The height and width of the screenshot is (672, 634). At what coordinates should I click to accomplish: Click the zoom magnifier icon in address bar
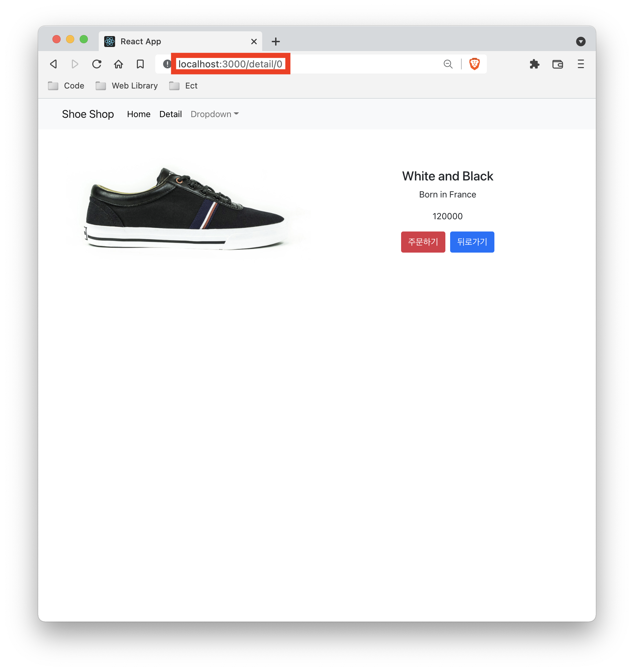(x=448, y=64)
